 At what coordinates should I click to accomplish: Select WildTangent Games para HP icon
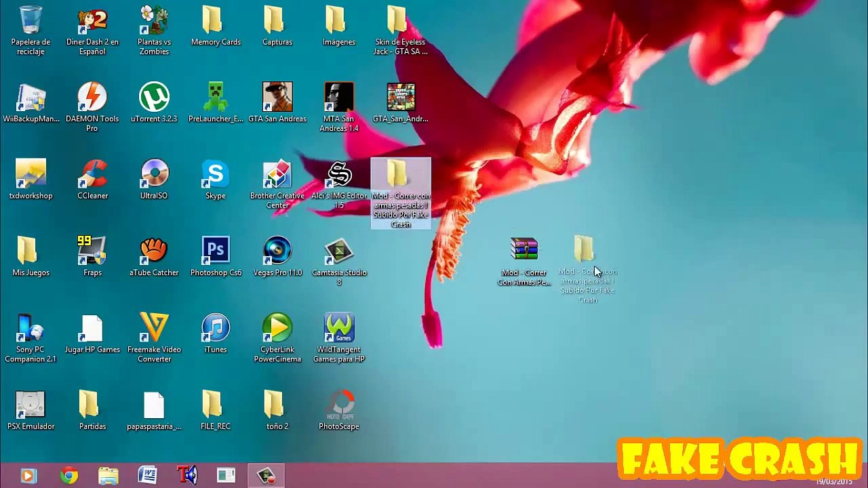[x=339, y=338]
